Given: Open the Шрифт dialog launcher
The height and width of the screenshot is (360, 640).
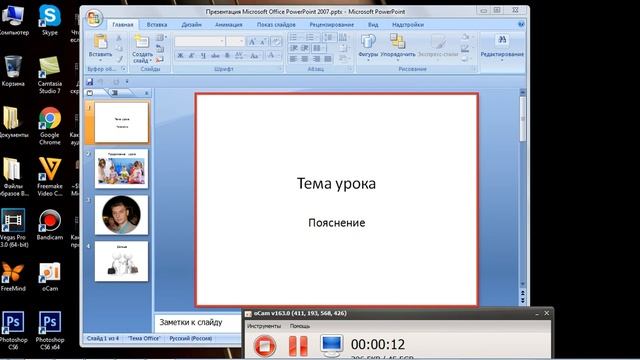Looking at the screenshot, I should click(280, 69).
